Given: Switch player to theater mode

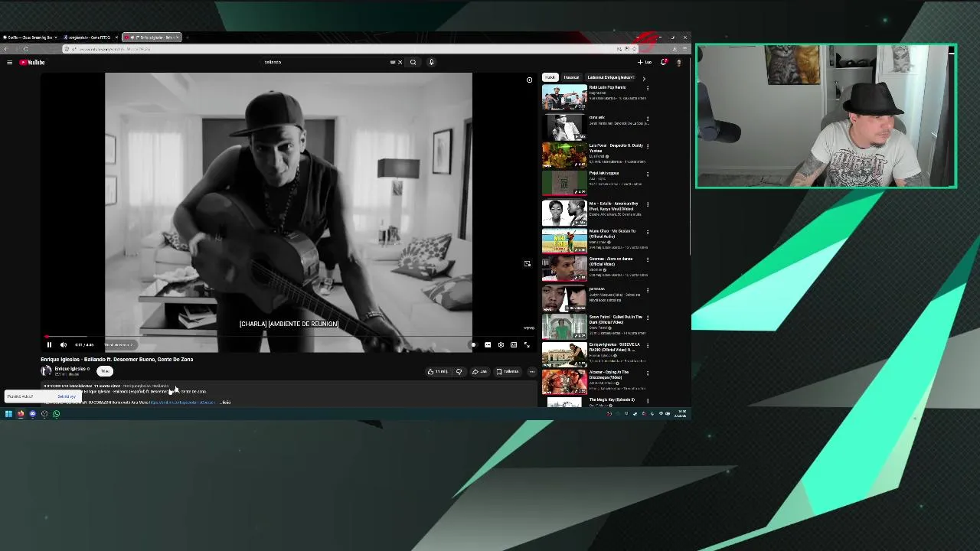Looking at the screenshot, I should [514, 345].
